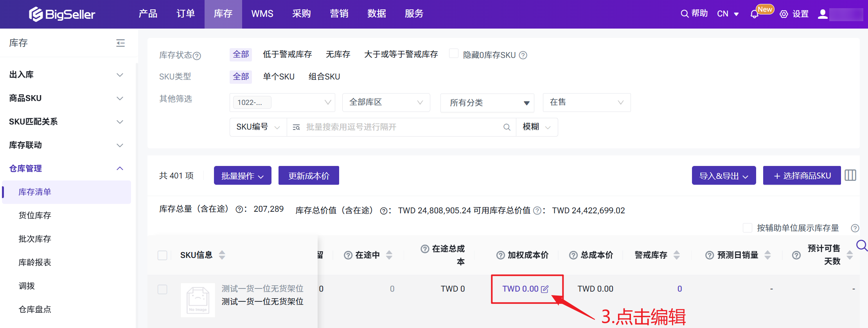Image resolution: width=868 pixels, height=328 pixels.
Task: Sort by SKU信息 column arrows
Action: click(x=222, y=255)
